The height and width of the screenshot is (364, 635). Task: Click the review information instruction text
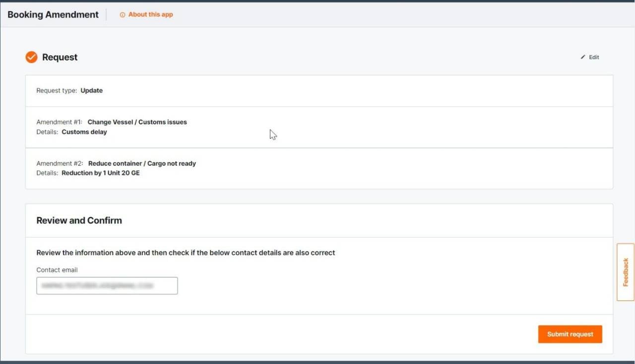[x=186, y=252]
